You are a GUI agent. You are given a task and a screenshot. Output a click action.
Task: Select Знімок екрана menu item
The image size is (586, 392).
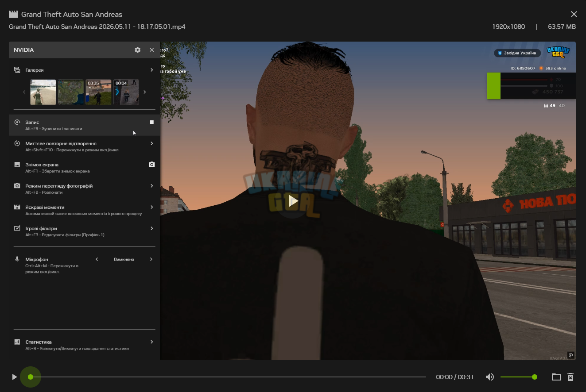click(x=42, y=165)
